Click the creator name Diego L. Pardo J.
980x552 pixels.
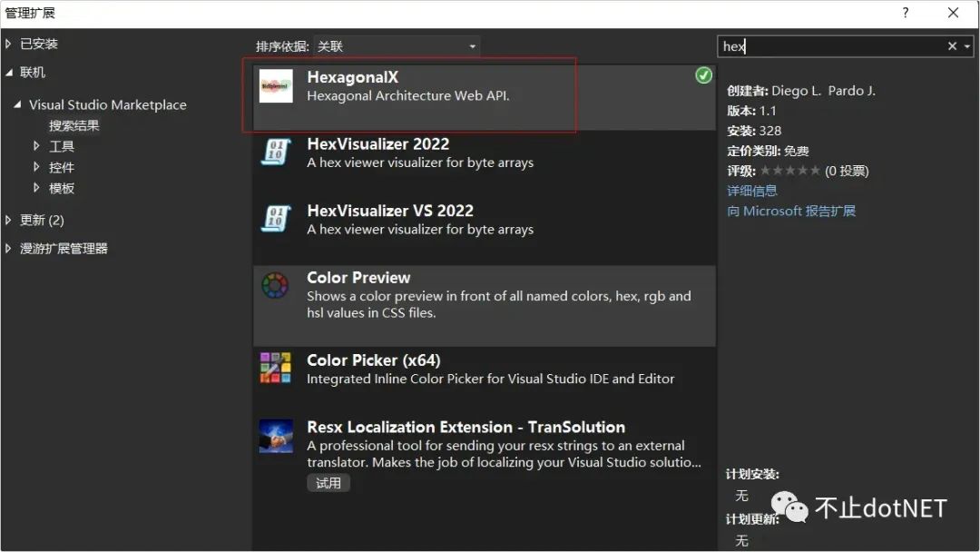(823, 91)
